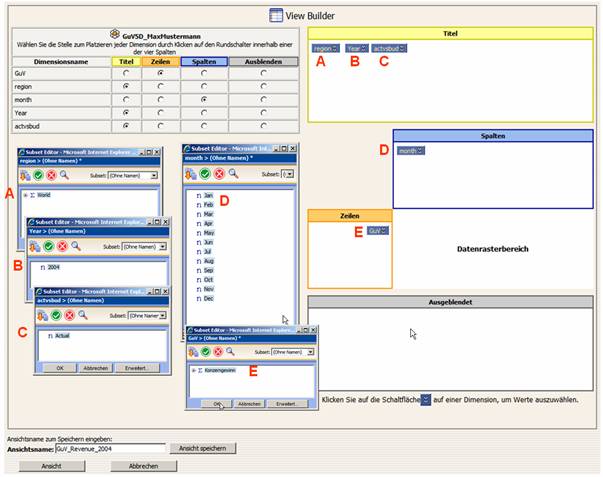Open Subset dropdown in region Subset Editor
The height and width of the screenshot is (477, 603).
pyautogui.click(x=154, y=175)
